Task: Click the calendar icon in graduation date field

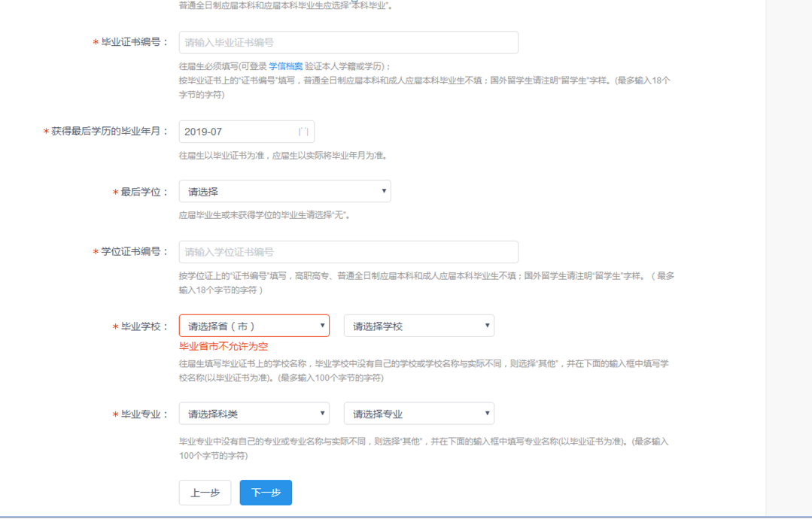Action: click(x=303, y=132)
